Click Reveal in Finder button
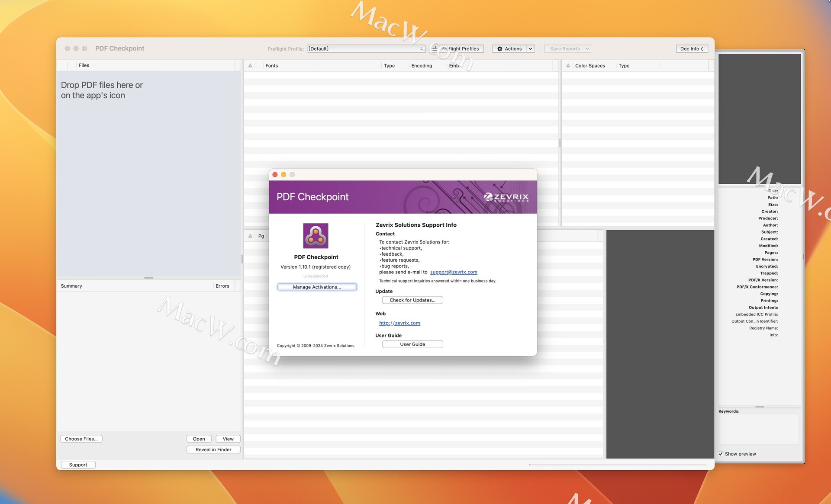 click(x=213, y=449)
